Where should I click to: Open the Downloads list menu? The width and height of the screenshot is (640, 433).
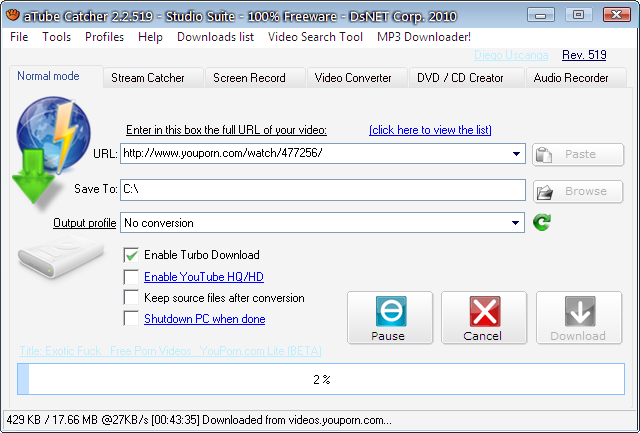pyautogui.click(x=215, y=37)
